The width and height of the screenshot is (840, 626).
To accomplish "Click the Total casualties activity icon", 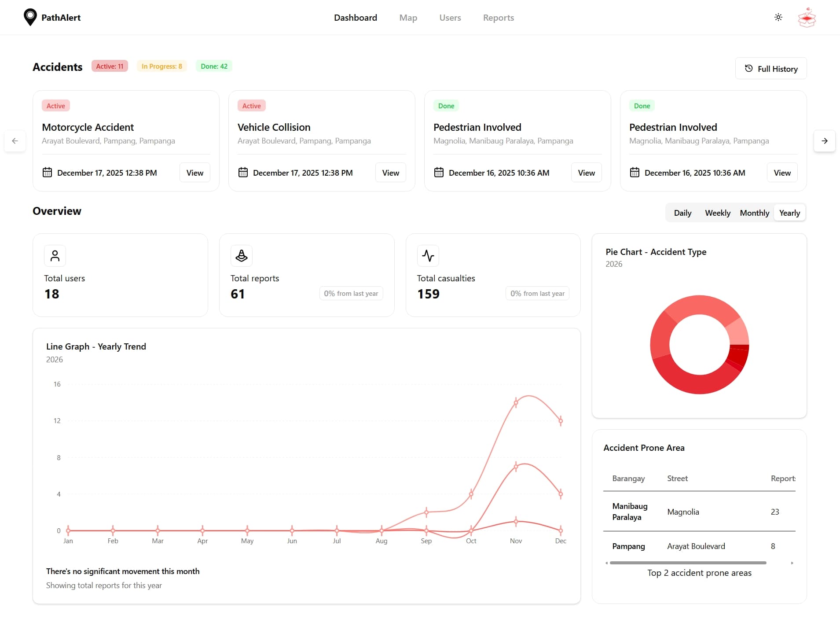I will pyautogui.click(x=428, y=255).
